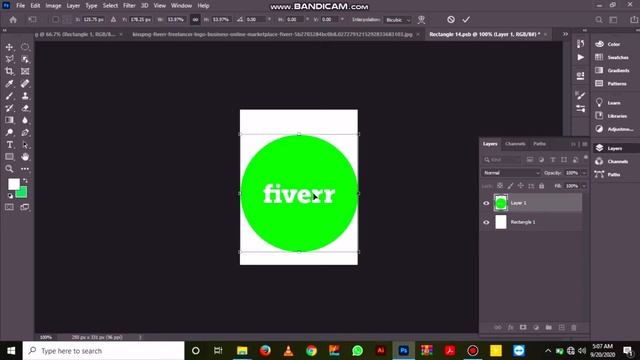640x360 pixels.
Task: Open the Libraries panel
Action: point(611,116)
